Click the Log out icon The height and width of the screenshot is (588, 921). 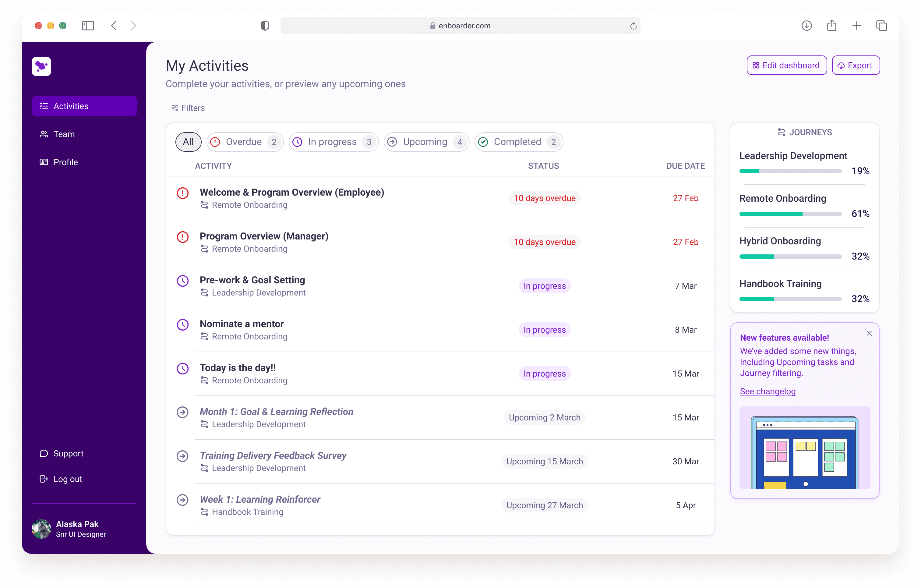click(x=44, y=479)
